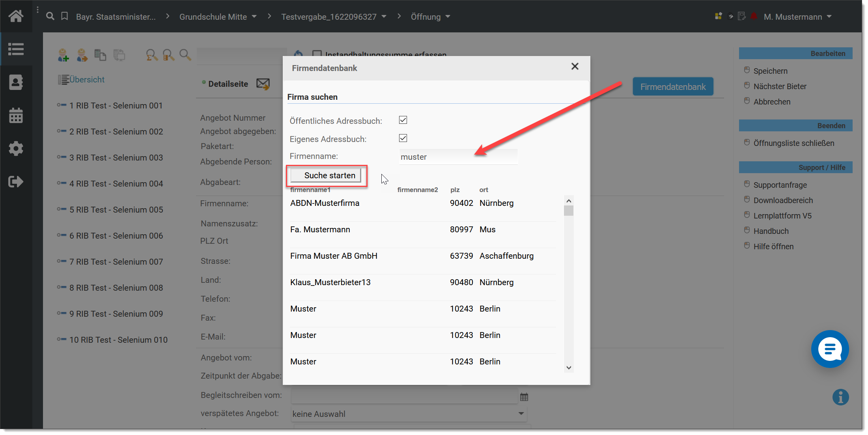Open the calendar picker next to Begleitschreiben vom
The width and height of the screenshot is (868, 435).
tap(524, 397)
